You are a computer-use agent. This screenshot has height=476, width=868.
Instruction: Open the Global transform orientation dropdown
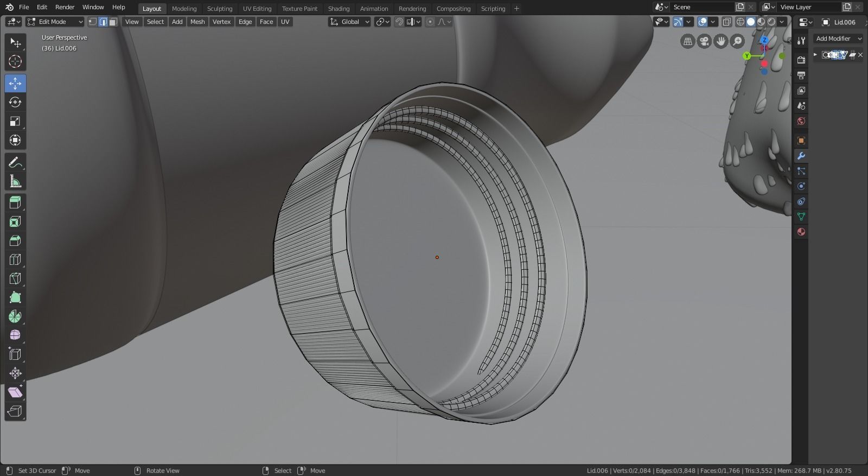(x=349, y=22)
